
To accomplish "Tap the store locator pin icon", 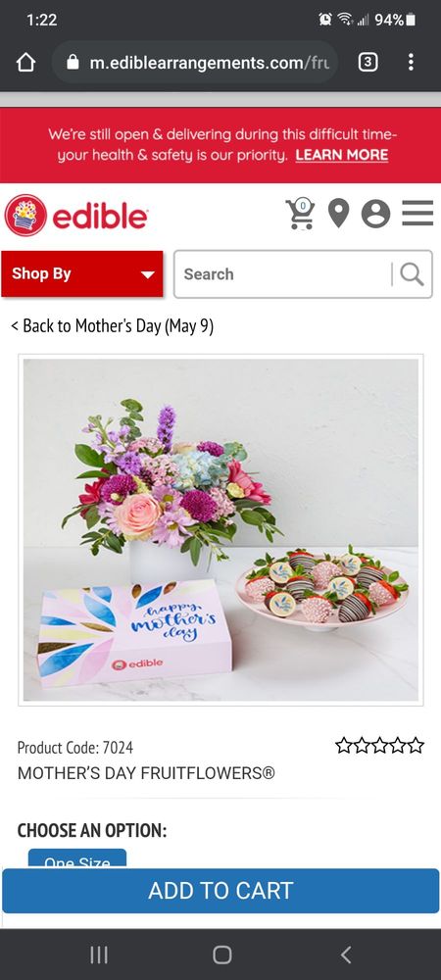I will click(338, 214).
